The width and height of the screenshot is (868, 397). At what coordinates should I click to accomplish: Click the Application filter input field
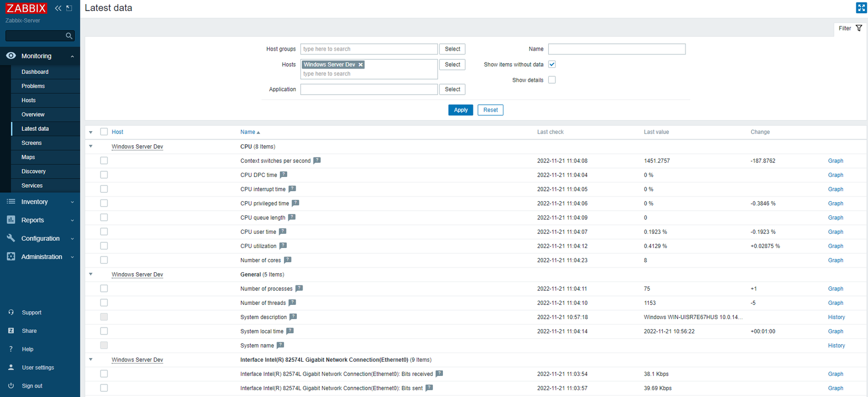click(369, 90)
